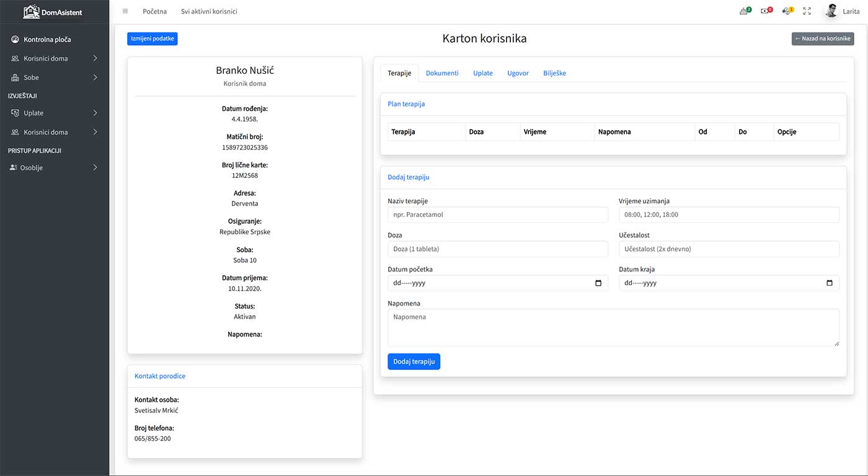Click the phone number 065/855-200
This screenshot has height=476, width=868.
[153, 439]
